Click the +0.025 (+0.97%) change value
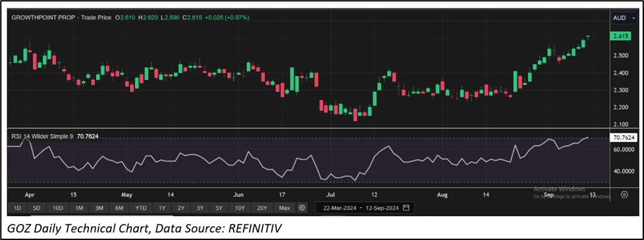 click(228, 18)
